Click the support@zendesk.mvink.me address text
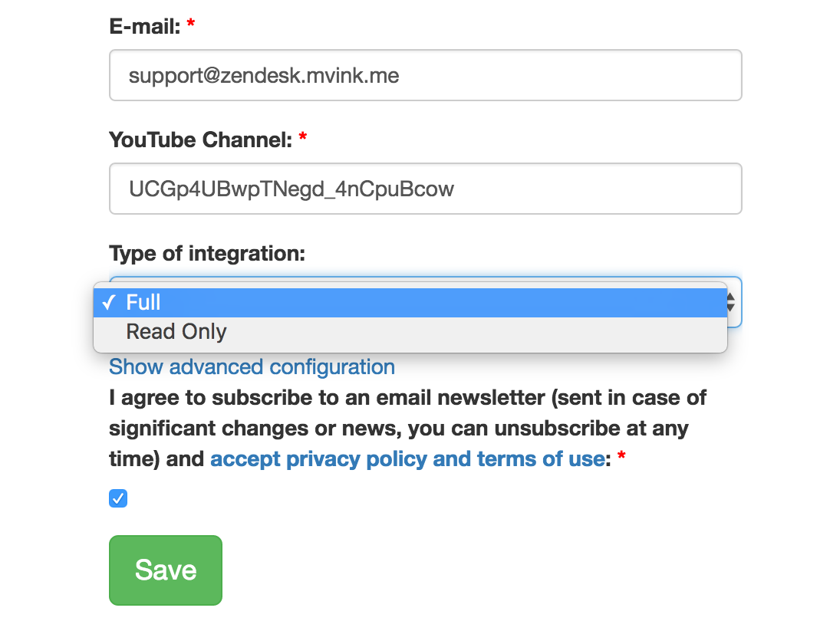Viewport: 830px width, 644px height. click(264, 76)
